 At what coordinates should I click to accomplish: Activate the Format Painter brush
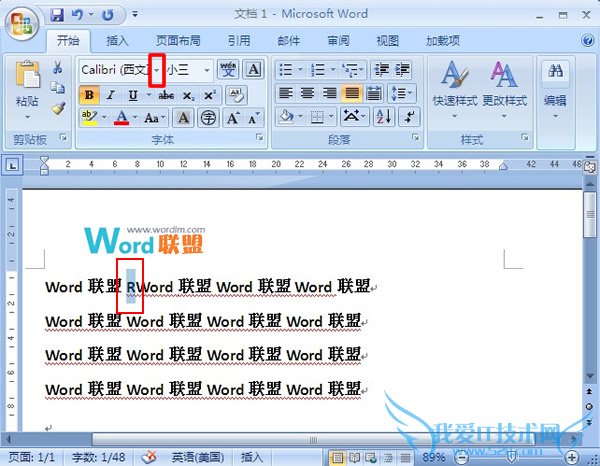[58, 109]
